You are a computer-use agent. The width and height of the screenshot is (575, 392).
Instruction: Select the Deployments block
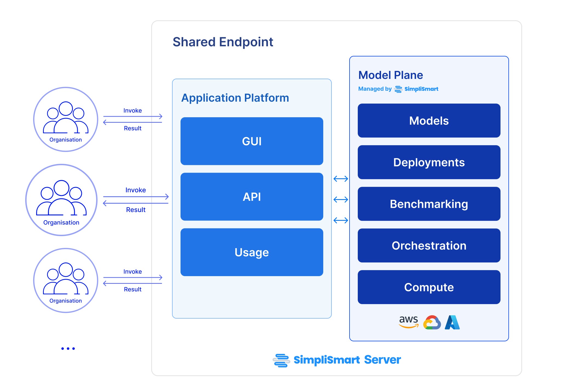point(429,162)
